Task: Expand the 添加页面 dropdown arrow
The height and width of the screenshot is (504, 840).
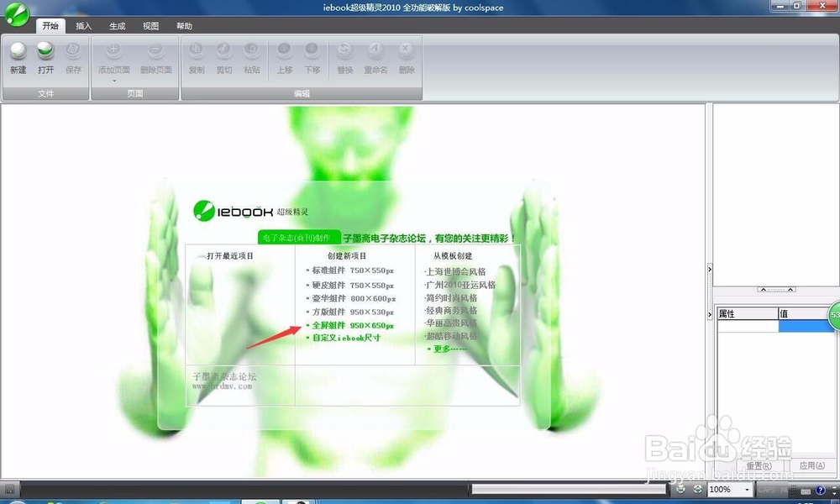Action: pyautogui.click(x=113, y=81)
